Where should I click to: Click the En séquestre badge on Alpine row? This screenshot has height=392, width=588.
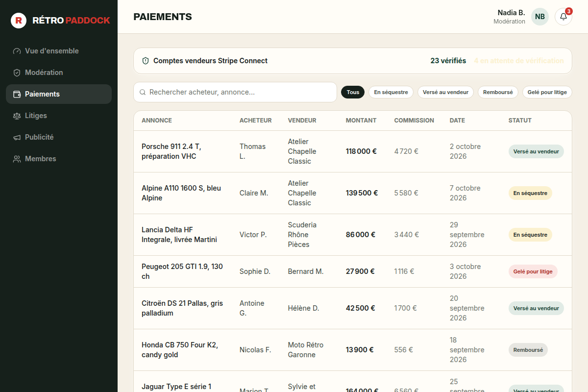(530, 193)
